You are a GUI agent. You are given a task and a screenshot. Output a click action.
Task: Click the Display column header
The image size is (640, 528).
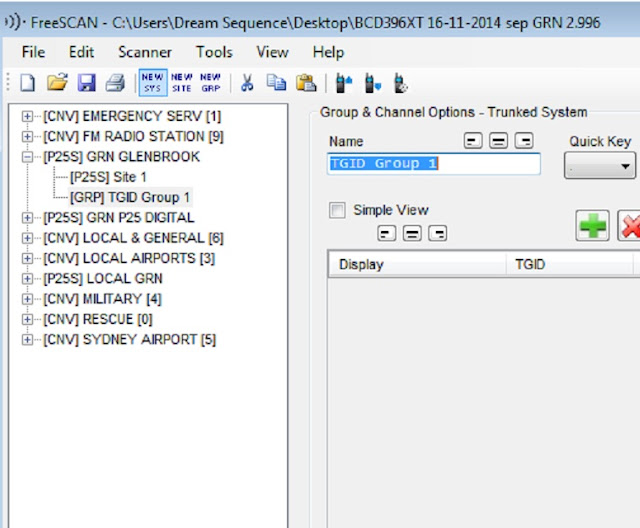pos(417,264)
